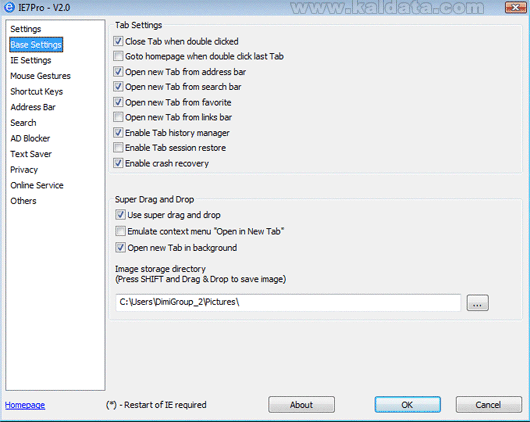Select Base Settings in sidebar
The height and width of the screenshot is (422, 530).
coord(36,45)
